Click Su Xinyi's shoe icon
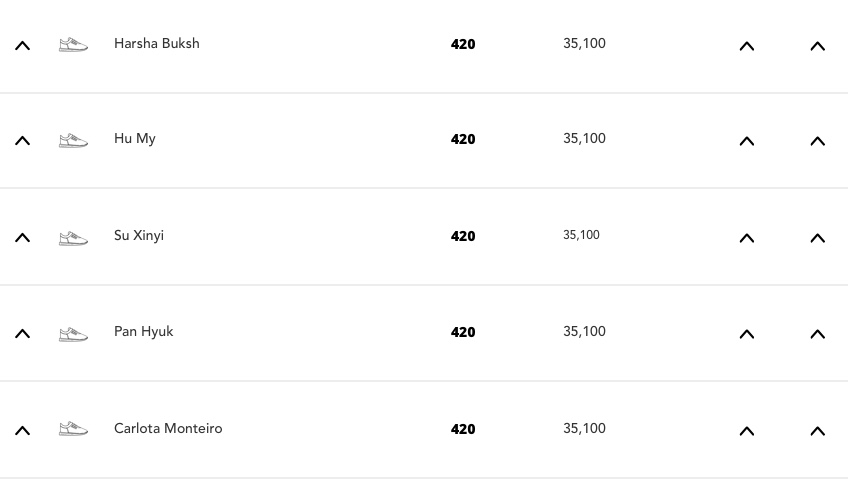The height and width of the screenshot is (480, 848). [73, 237]
